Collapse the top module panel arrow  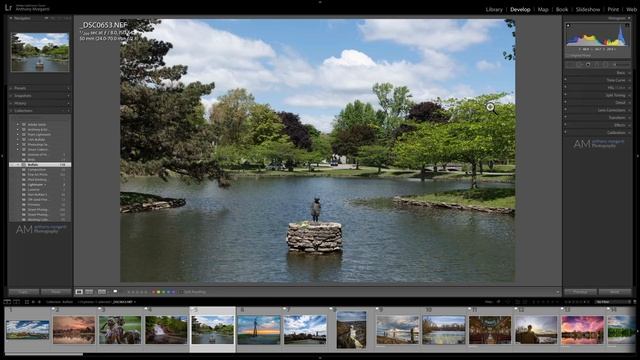[x=320, y=2]
